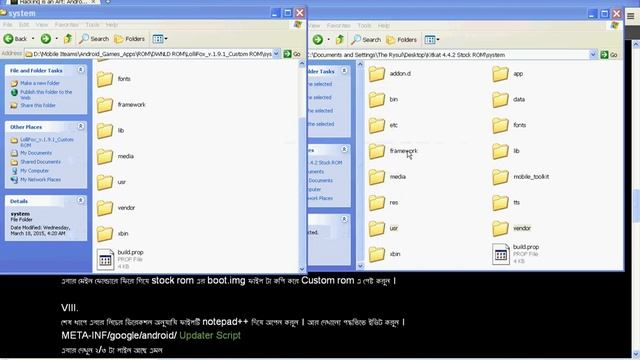Open Edit menu in system window
The image size is (640, 360).
click(24, 25)
